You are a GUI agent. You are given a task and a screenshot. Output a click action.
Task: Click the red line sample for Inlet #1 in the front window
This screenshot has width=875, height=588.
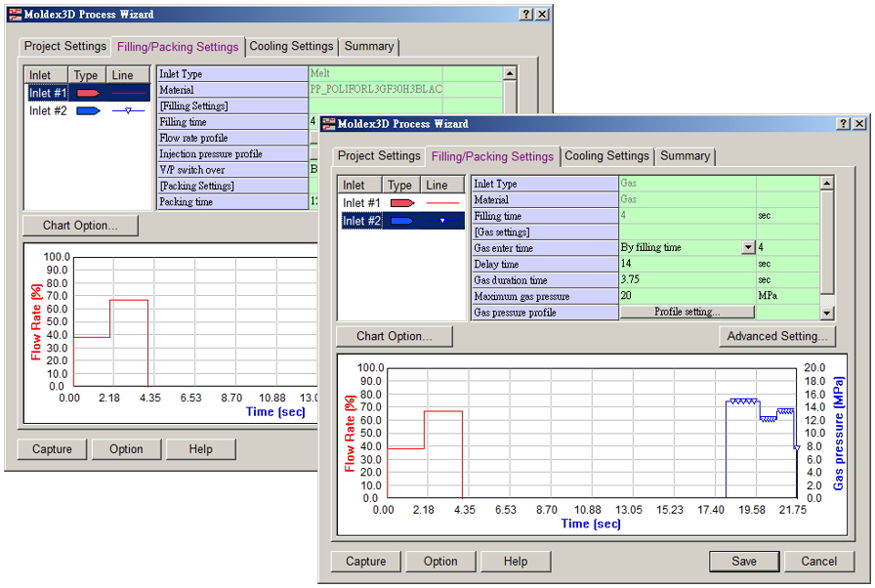[442, 203]
